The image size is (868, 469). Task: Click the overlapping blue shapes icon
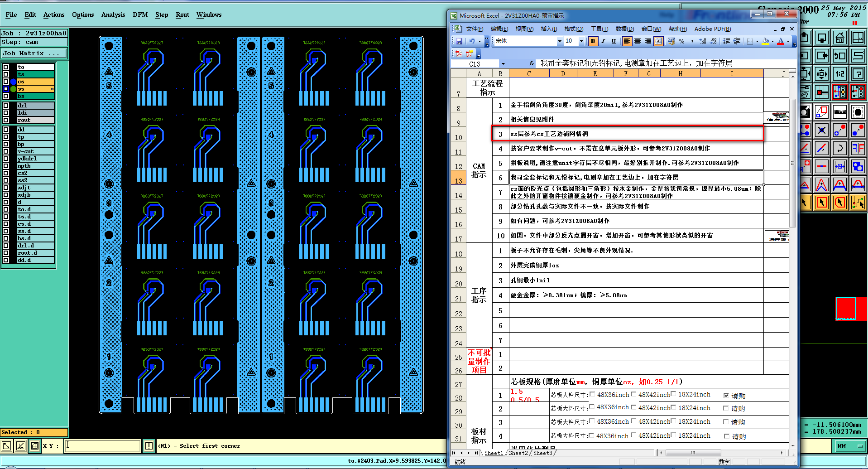[858, 166]
